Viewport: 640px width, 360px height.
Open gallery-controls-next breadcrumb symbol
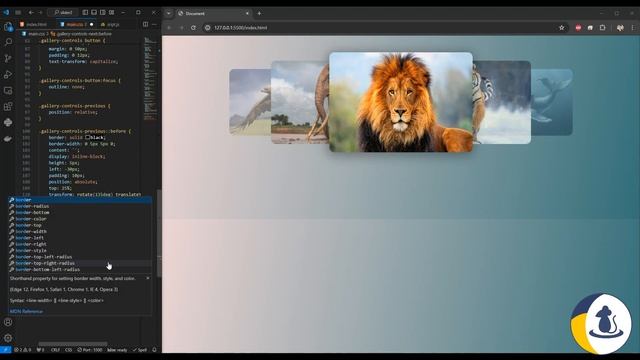tap(81, 34)
